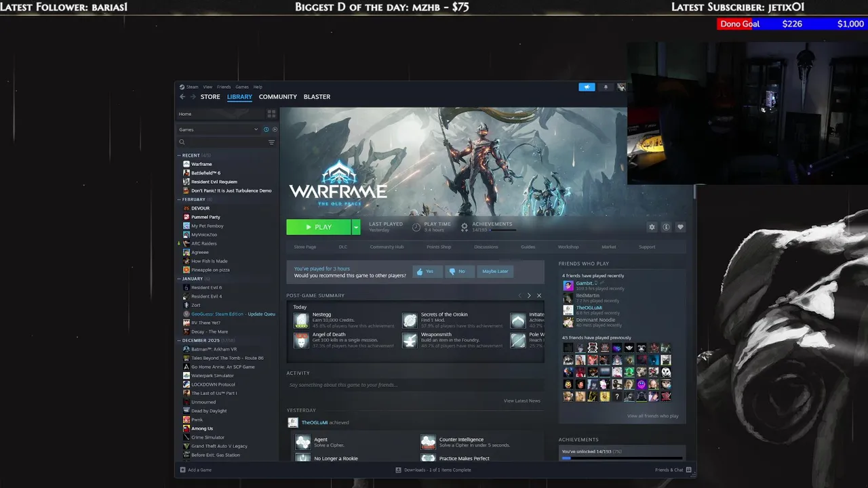The image size is (868, 488).
Task: Click the Achievements trophy gear icon
Action: click(x=465, y=227)
